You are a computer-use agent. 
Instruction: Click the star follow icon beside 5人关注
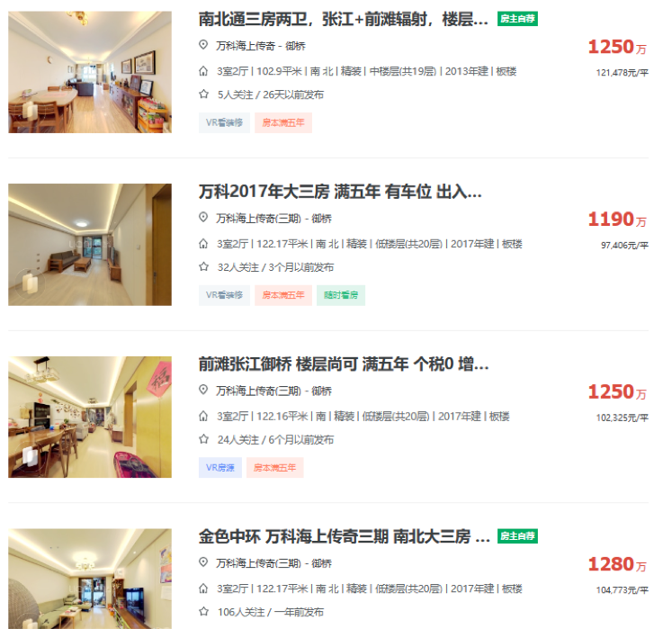[x=203, y=94]
